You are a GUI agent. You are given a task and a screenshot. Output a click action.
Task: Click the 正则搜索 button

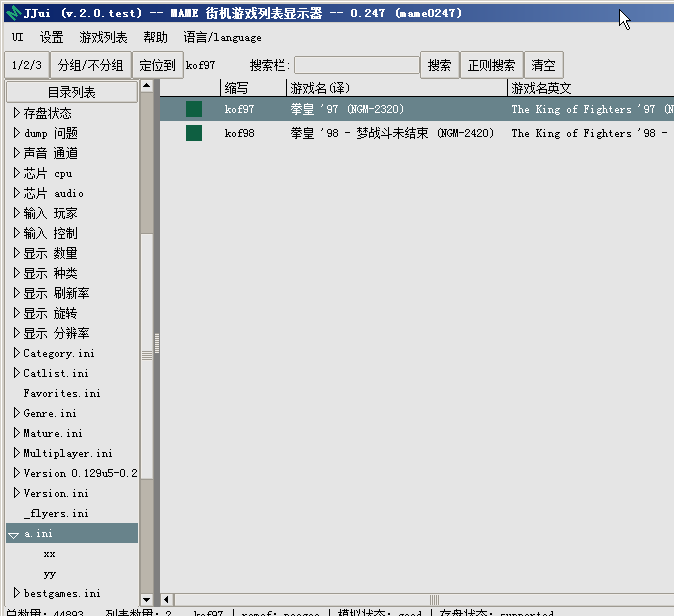(491, 65)
